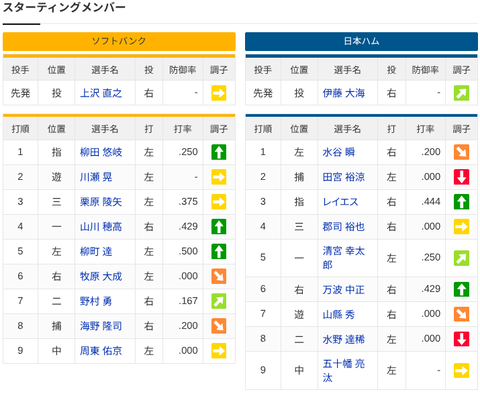Open レイエス player link
The width and height of the screenshot is (480, 394).
[340, 202]
